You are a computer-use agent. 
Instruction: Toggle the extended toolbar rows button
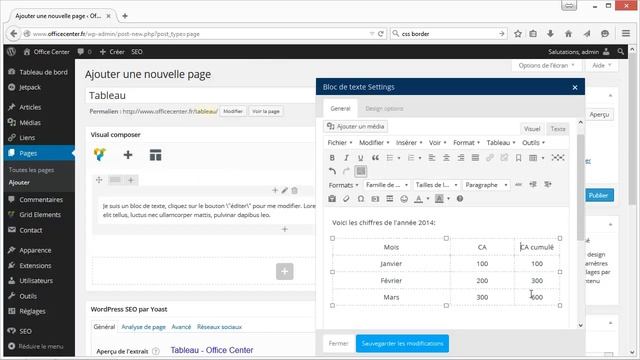(x=360, y=171)
